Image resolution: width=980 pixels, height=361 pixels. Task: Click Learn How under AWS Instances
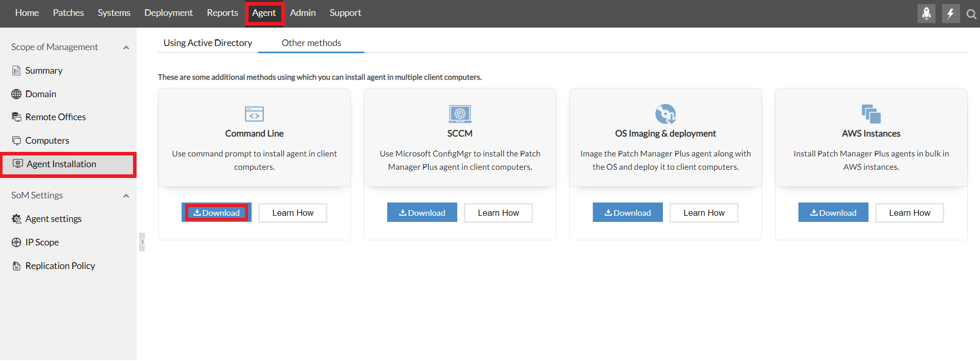pos(909,213)
